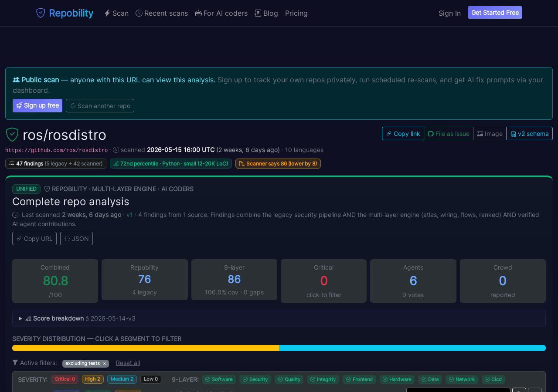Screen dimensions: 558x392
Task: Click the Agents 6 card
Action: pos(413,281)
